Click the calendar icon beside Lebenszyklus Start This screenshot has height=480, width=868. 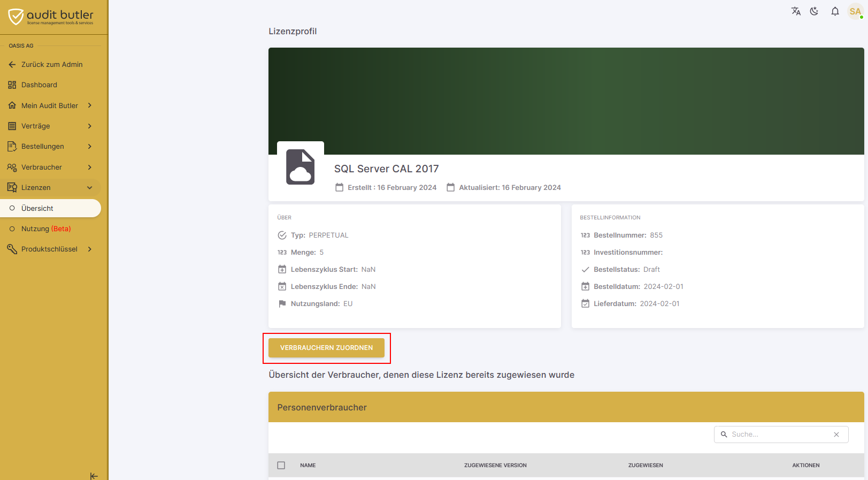[x=282, y=270]
